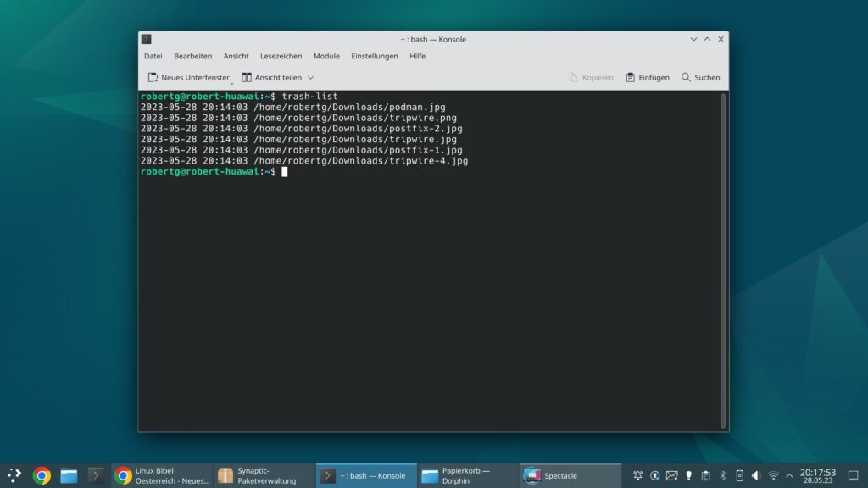Switch to Papierkorb — Dolphin window
The height and width of the screenshot is (488, 868).
(x=468, y=475)
